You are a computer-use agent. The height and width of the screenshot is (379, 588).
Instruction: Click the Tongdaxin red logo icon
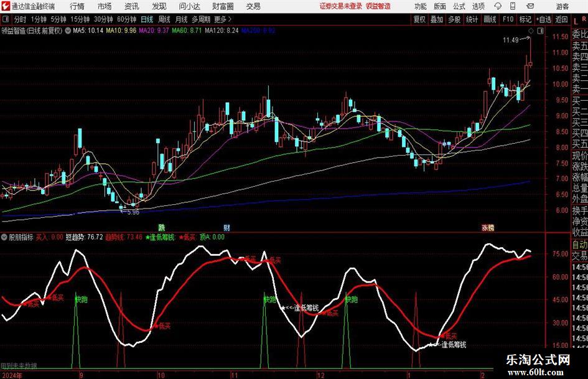5,6
